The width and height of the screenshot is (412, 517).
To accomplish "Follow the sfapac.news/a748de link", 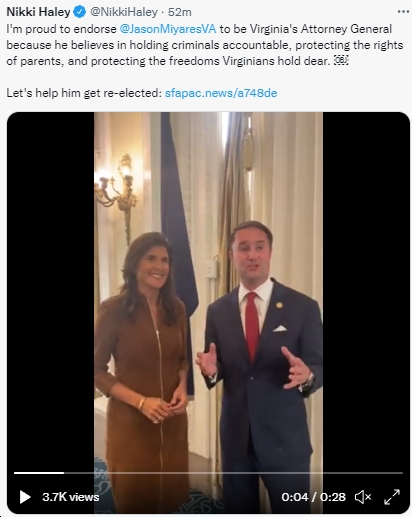I will (221, 93).
